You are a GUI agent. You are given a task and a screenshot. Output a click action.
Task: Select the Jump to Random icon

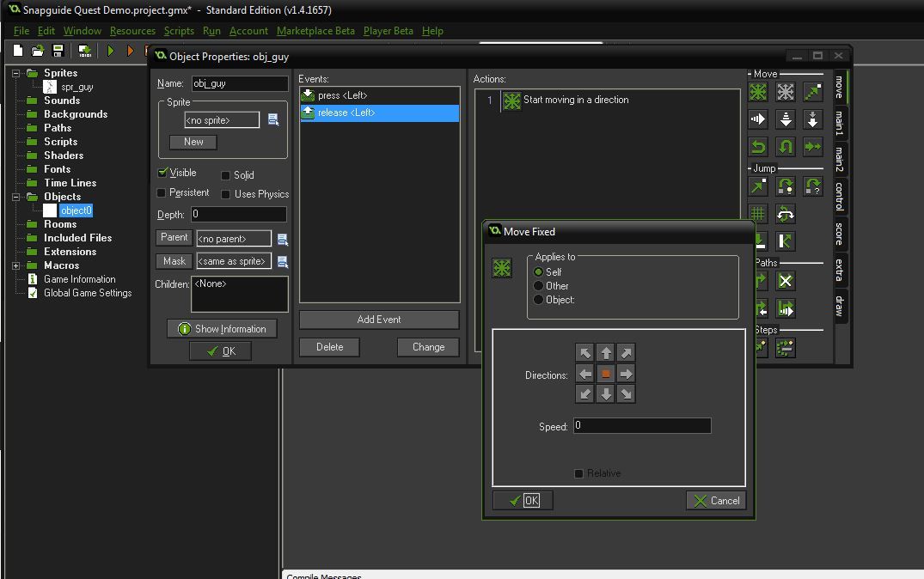pos(812,186)
